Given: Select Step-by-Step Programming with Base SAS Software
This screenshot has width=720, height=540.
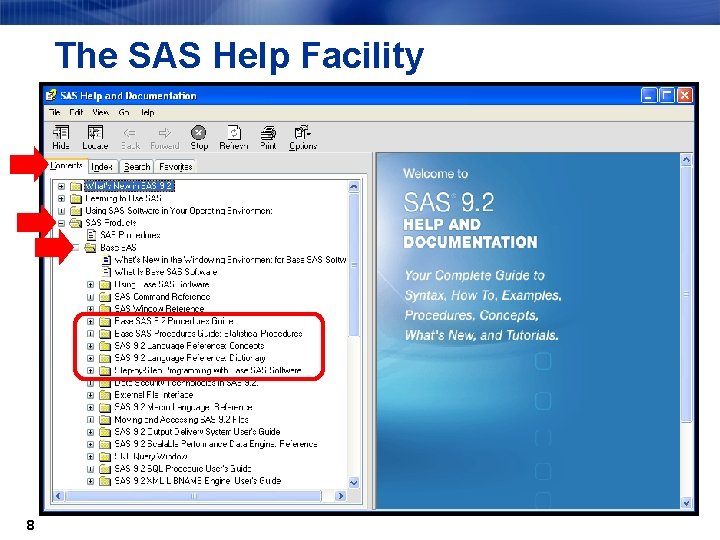Looking at the screenshot, I should click(x=208, y=371).
